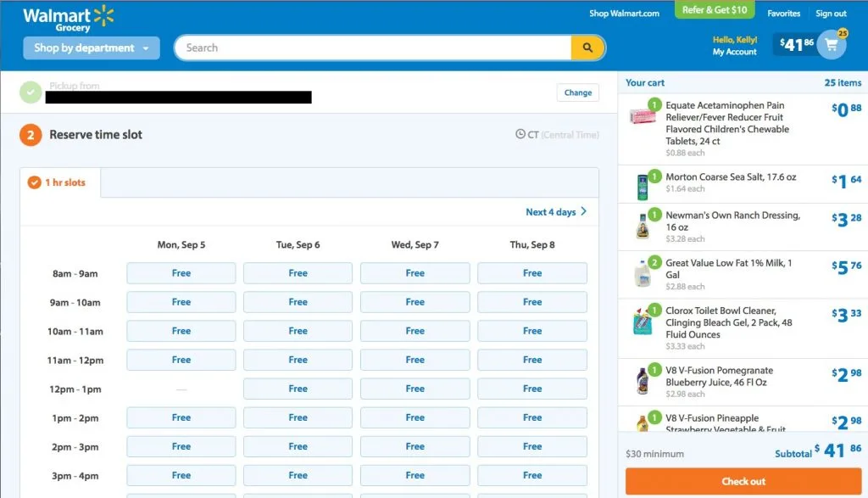Click the Equate Acetaminophen product thumbnail
868x498 pixels.
point(643,115)
